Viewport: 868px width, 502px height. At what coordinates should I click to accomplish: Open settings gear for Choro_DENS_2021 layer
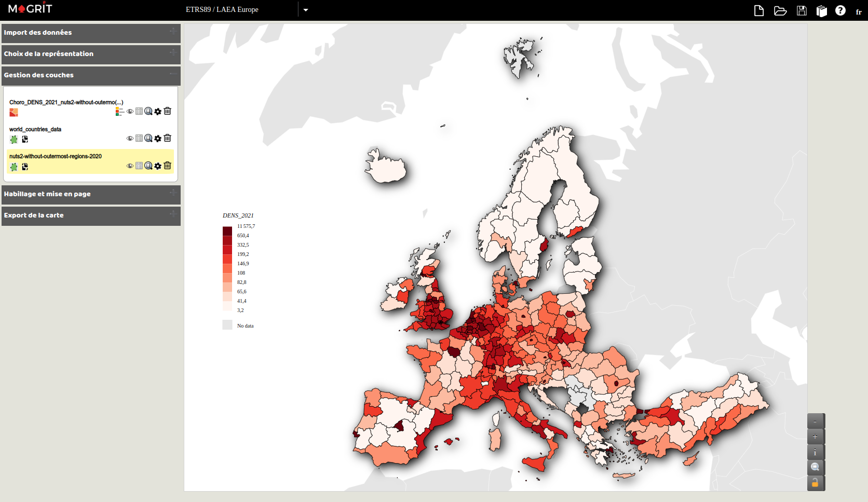tap(158, 111)
